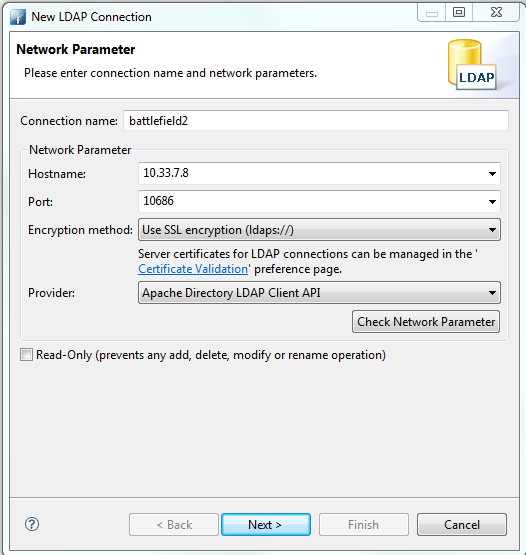Click the Read-Only option label text

point(211,355)
